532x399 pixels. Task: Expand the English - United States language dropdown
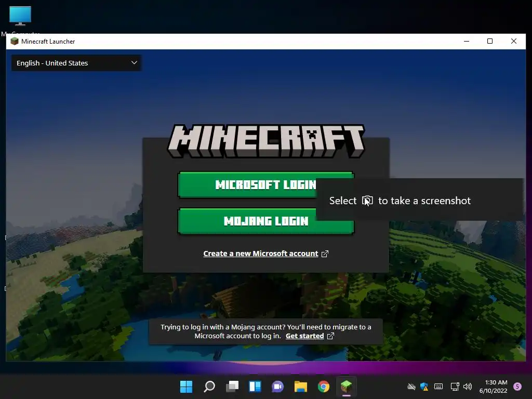(76, 63)
